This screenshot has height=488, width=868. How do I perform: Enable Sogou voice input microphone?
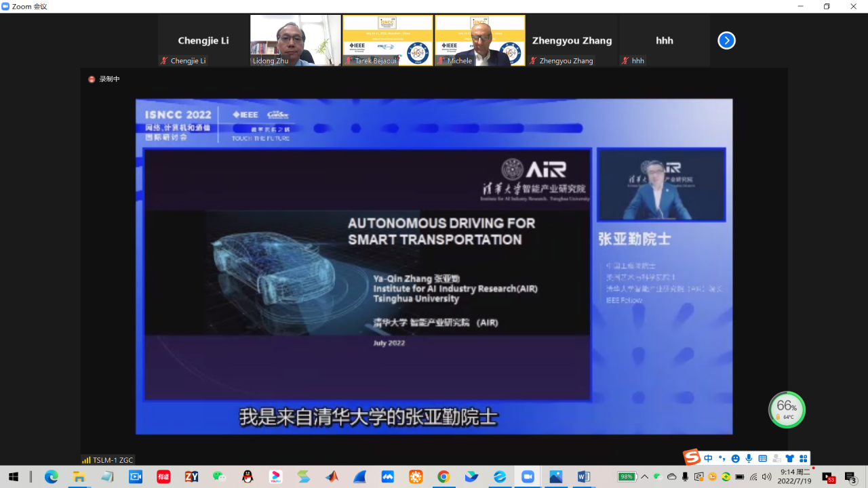[x=749, y=459]
